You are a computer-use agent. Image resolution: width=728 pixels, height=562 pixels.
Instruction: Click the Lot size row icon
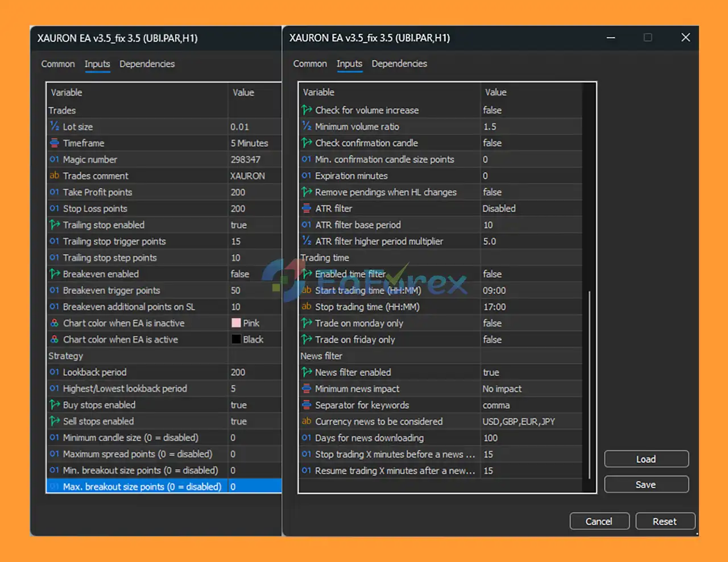tap(55, 127)
